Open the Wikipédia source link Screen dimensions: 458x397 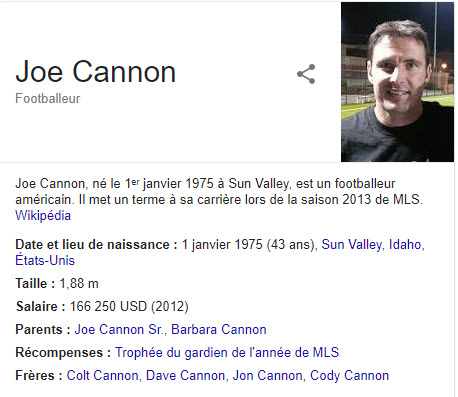(43, 215)
